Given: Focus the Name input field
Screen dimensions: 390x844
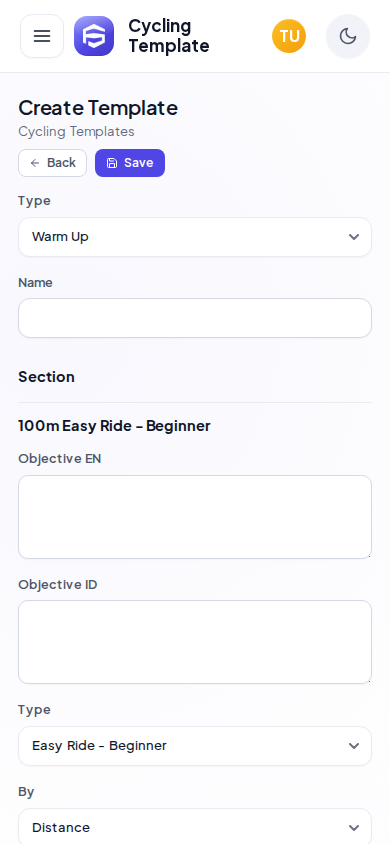Looking at the screenshot, I should tap(195, 318).
